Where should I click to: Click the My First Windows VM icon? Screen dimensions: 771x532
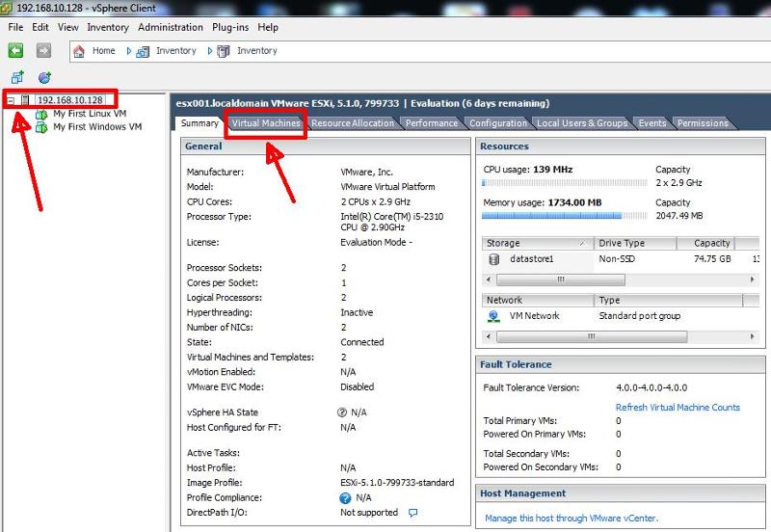click(x=41, y=127)
